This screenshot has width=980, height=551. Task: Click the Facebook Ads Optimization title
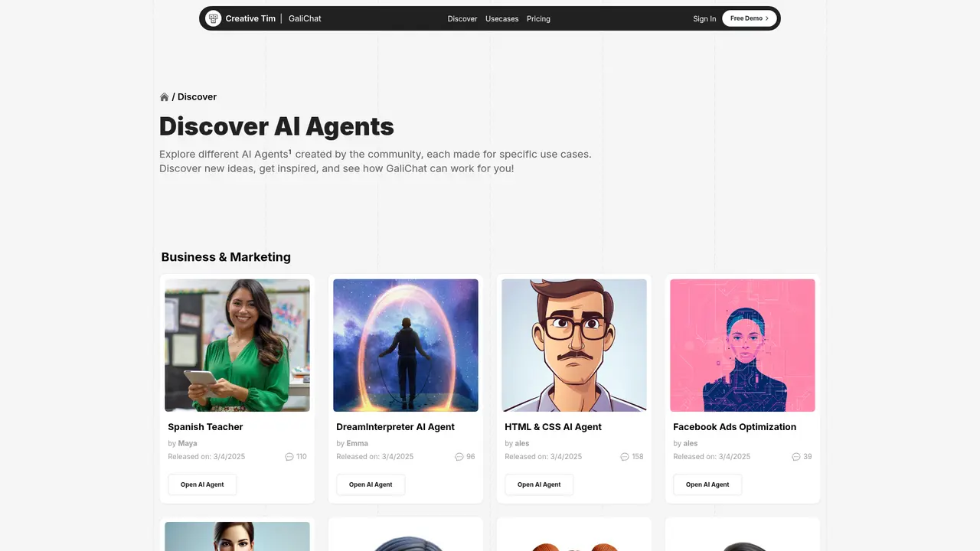coord(734,427)
